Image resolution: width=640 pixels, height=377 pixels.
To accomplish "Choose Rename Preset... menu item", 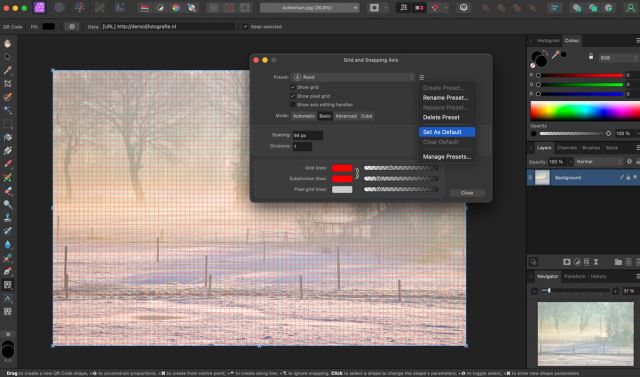I will 445,98.
